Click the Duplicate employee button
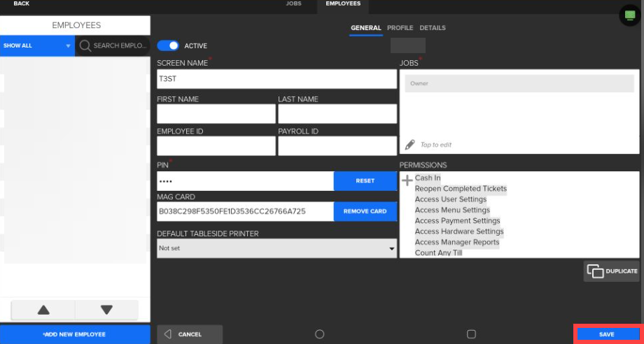The width and height of the screenshot is (644, 344). (x=612, y=271)
